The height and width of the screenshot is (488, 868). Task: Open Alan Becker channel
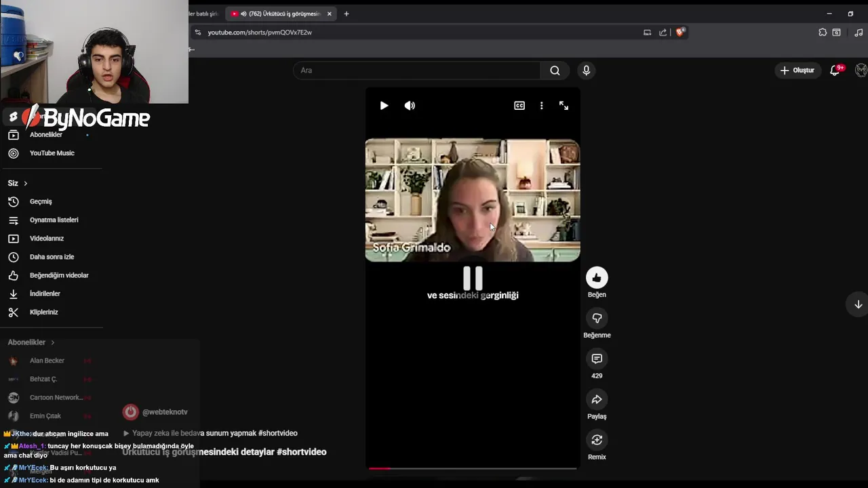click(x=47, y=361)
